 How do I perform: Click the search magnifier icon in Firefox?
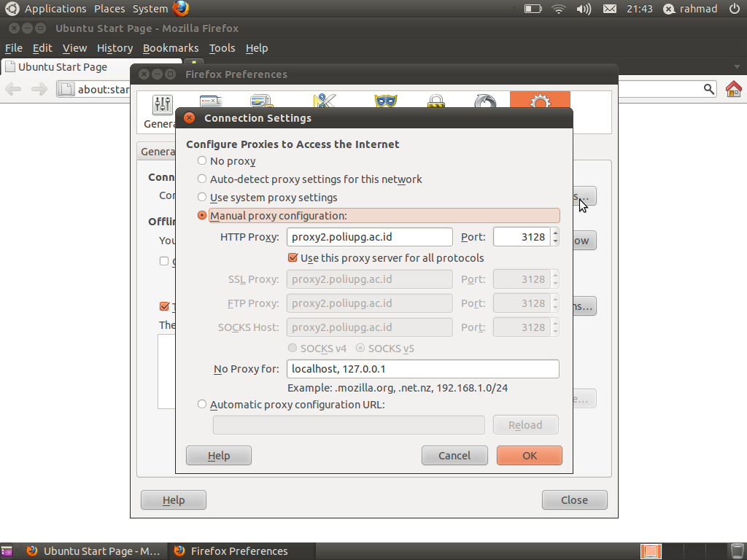pyautogui.click(x=709, y=89)
